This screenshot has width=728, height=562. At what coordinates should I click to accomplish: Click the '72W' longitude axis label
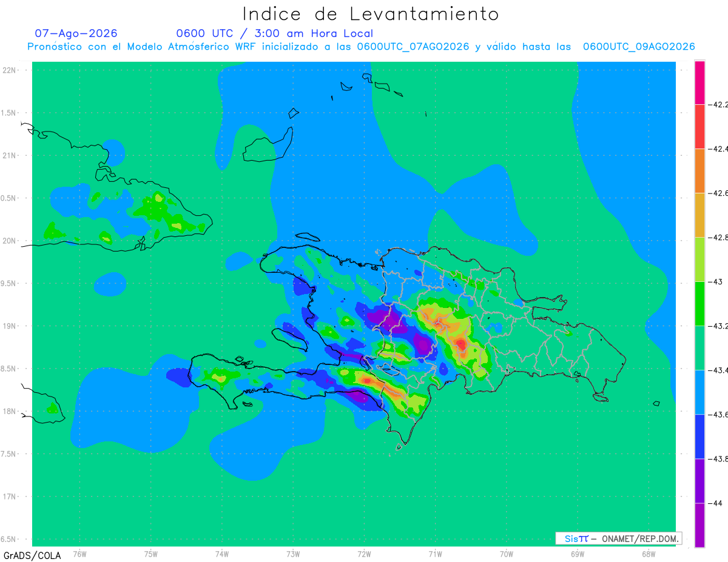[x=364, y=553]
